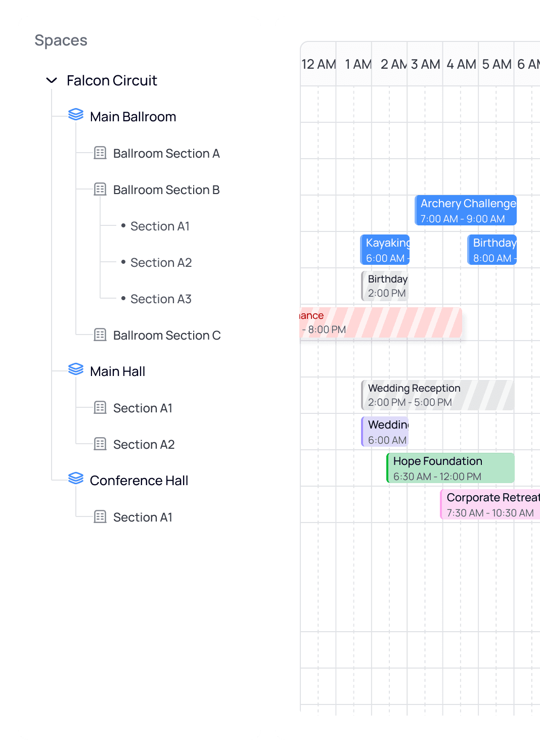540x756 pixels.
Task: Select the Section A3 tree item
Action: 161,299
